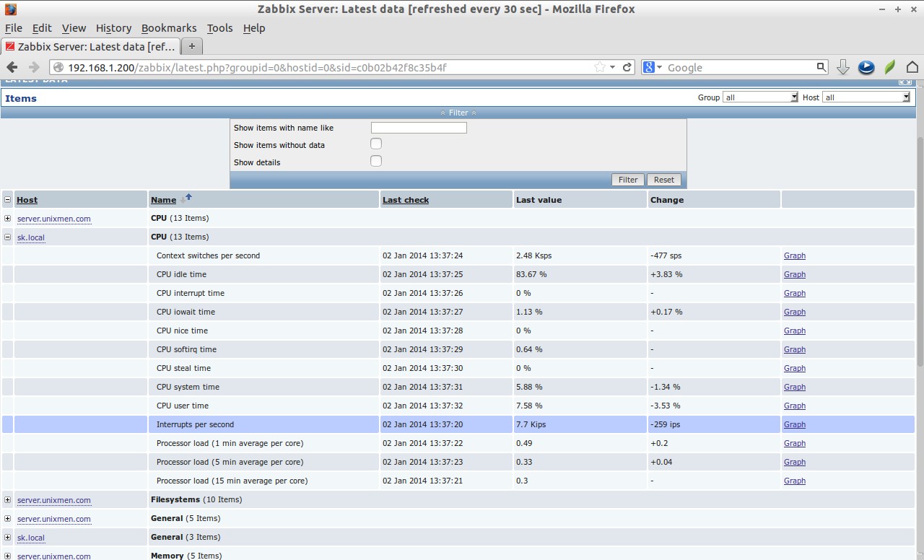
Task: Click the Filter button
Action: (628, 180)
